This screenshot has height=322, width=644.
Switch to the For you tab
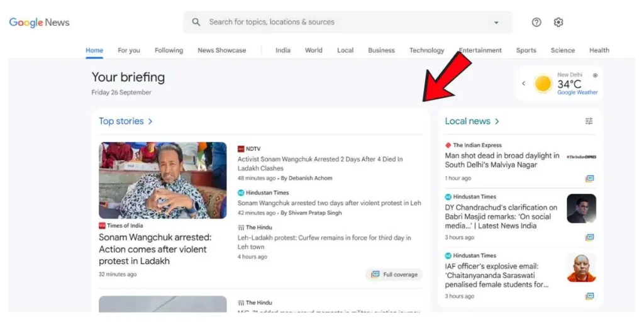[x=129, y=50]
